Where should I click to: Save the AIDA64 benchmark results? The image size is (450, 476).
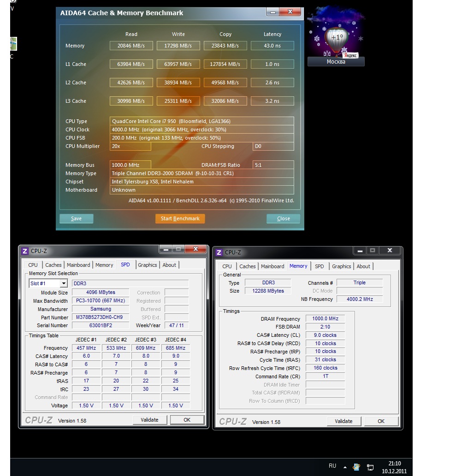pyautogui.click(x=76, y=218)
